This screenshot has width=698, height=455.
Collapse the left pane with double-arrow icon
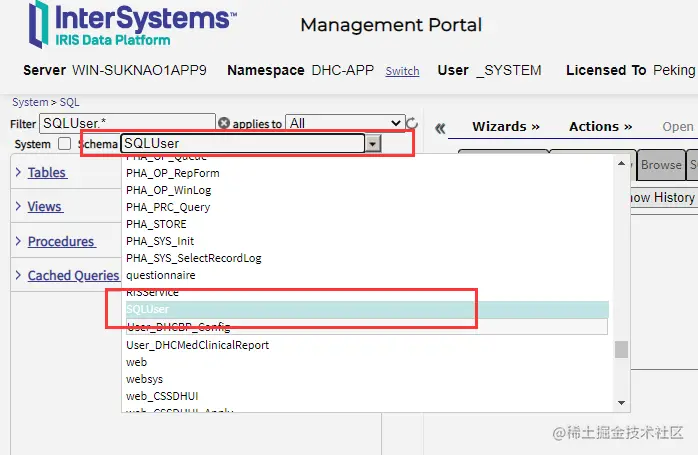tap(440, 128)
